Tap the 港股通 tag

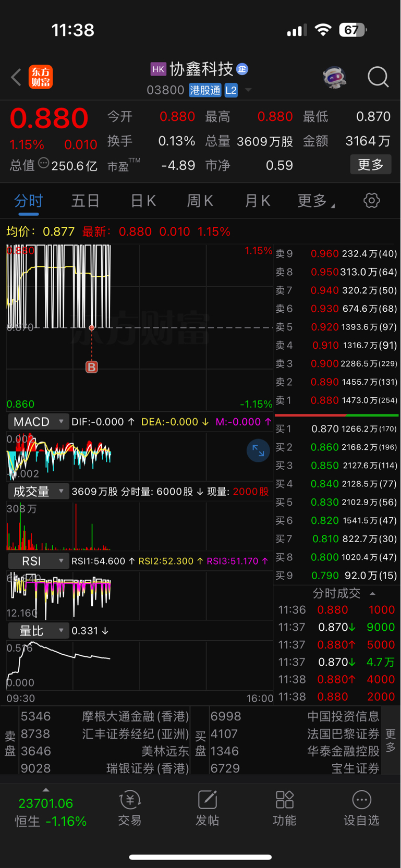point(205,90)
